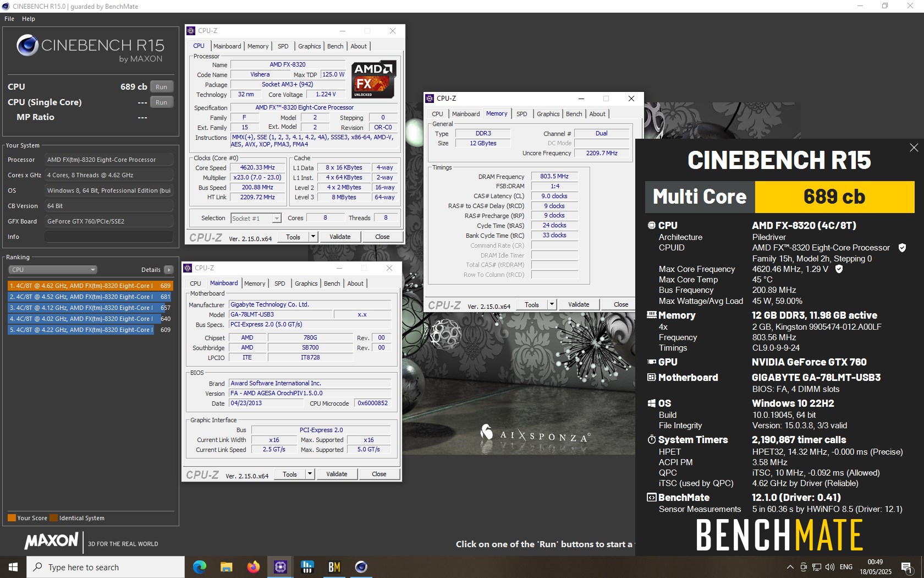Open the Help menu in Cinebench

pos(29,19)
